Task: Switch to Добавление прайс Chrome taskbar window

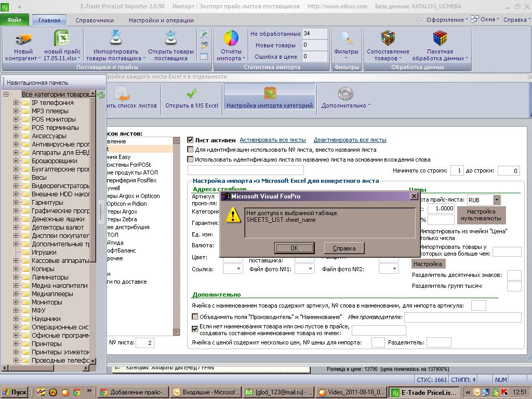Action: 133,392
